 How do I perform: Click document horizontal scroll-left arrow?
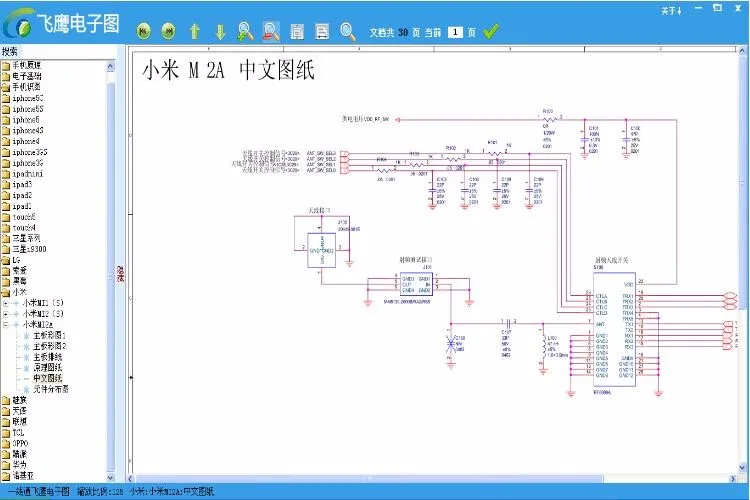(131, 478)
